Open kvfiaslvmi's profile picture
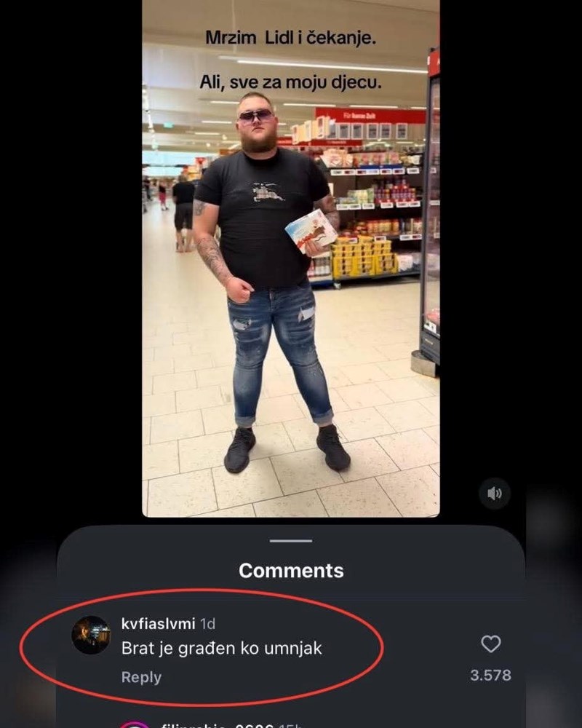This screenshot has width=582, height=728. 91,635
